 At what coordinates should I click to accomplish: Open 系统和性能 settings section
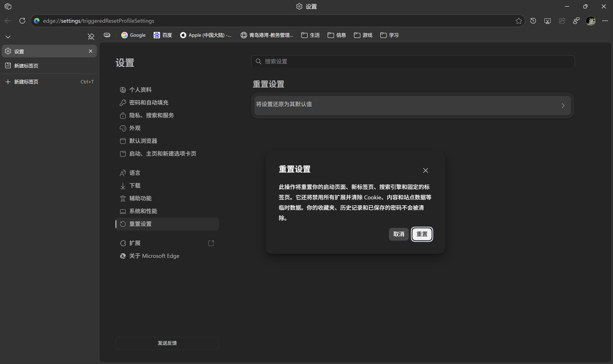[167, 211]
